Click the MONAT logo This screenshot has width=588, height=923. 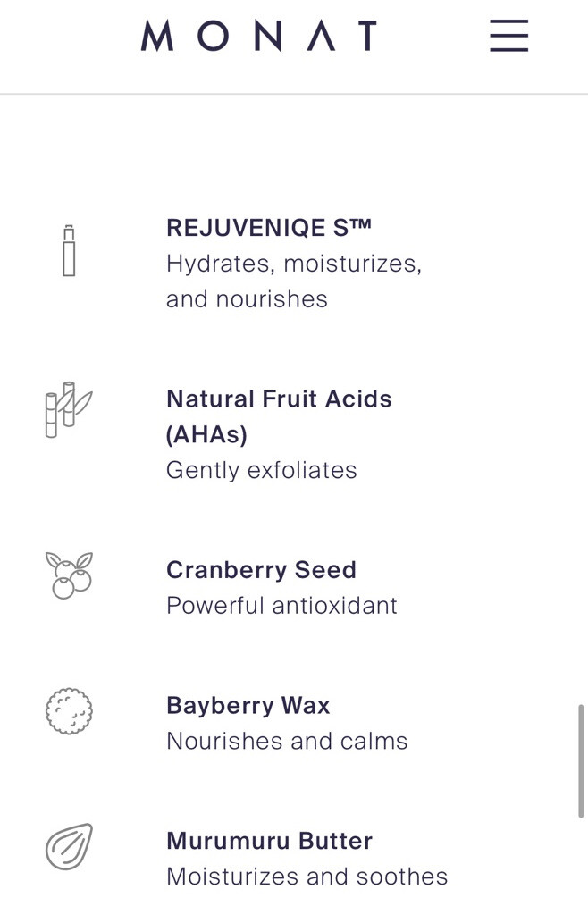pos(258,36)
